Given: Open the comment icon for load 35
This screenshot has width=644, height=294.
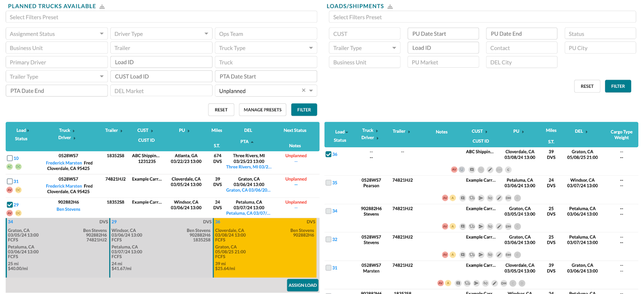Looking at the screenshot, I should tap(463, 198).
